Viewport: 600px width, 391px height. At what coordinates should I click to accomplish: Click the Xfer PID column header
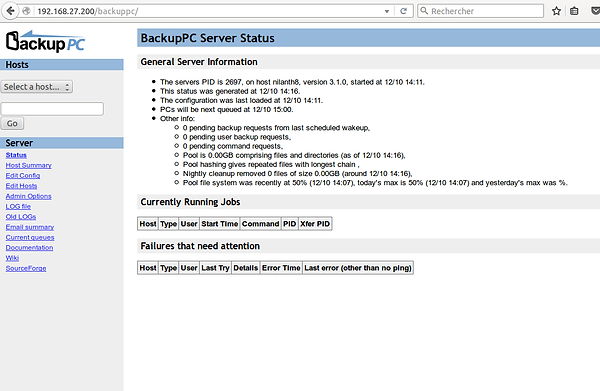tap(315, 224)
